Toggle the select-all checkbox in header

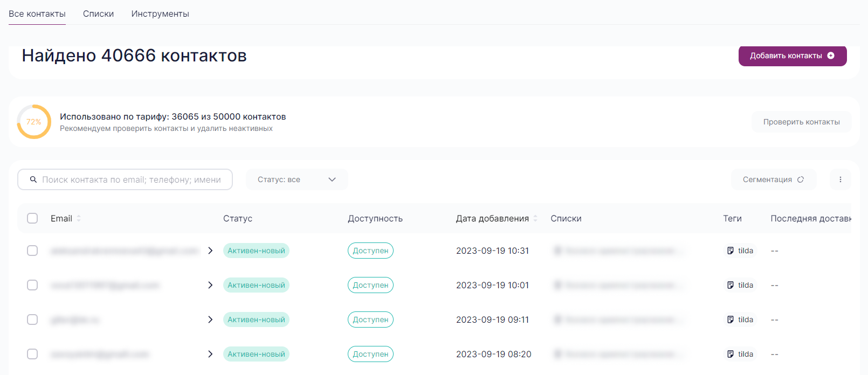click(32, 218)
